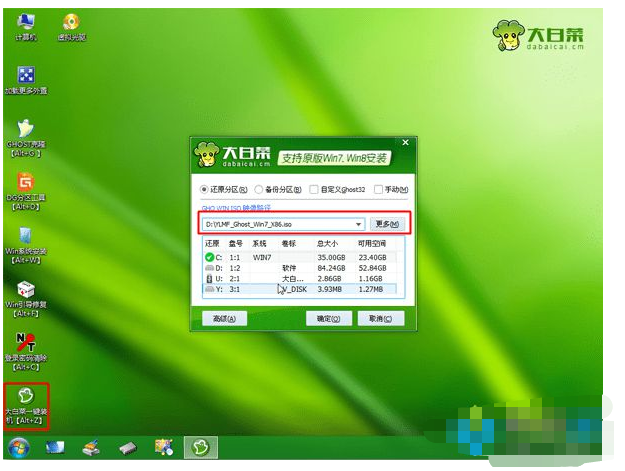Open the Computer desktop icon

coord(26,23)
